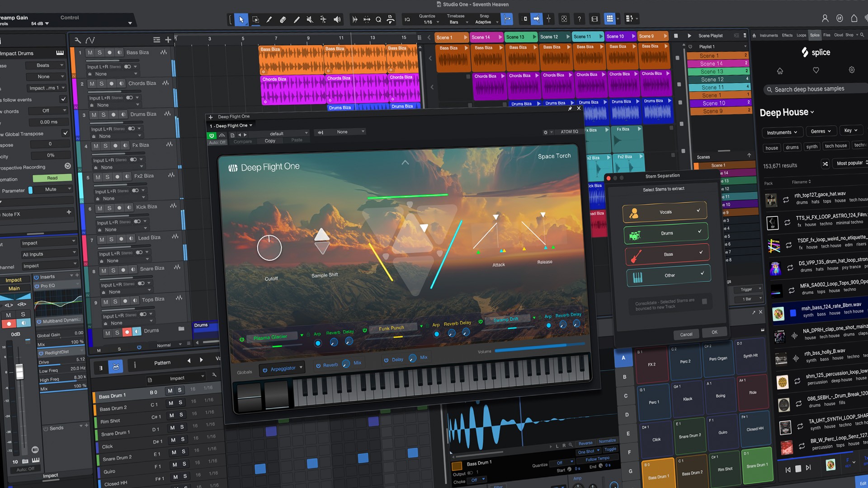Open the Splice favorites heart icon
Image resolution: width=868 pixels, height=488 pixels.
point(816,70)
